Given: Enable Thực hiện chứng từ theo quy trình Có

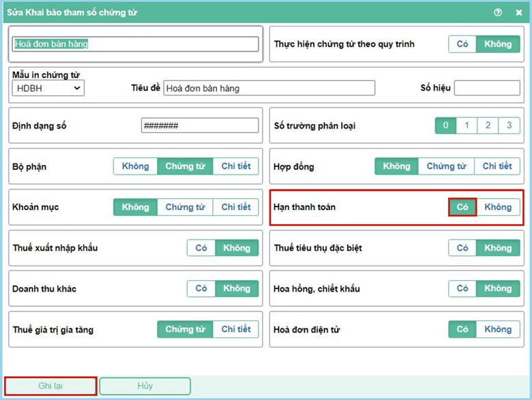Looking at the screenshot, I should tap(462, 44).
